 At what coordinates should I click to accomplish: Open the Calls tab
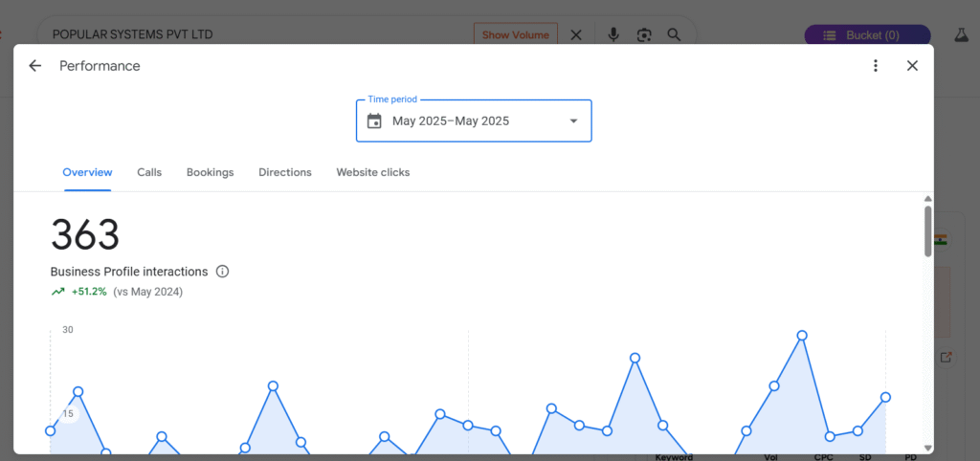149,172
